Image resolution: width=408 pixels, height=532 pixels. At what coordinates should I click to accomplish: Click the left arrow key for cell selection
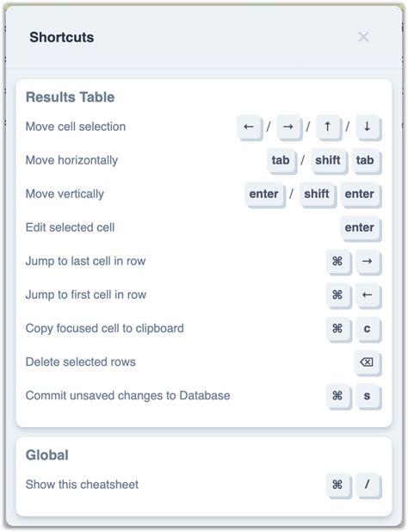click(x=250, y=127)
